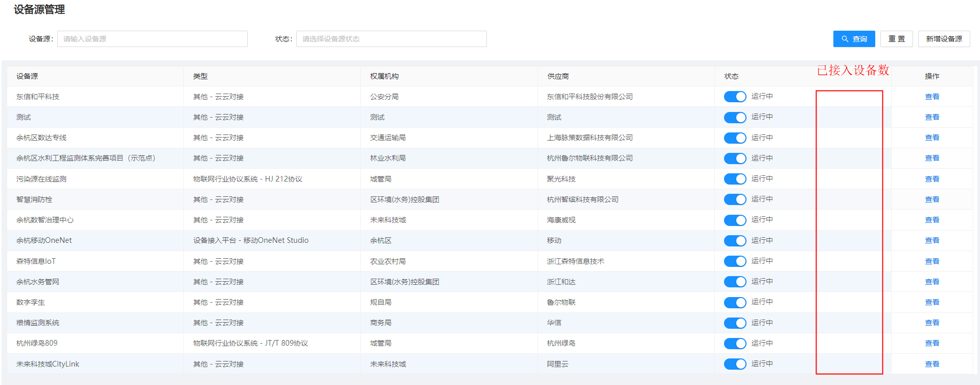The image size is (980, 385).
Task: Focus the 设备源 search input field
Action: pyautogui.click(x=152, y=39)
